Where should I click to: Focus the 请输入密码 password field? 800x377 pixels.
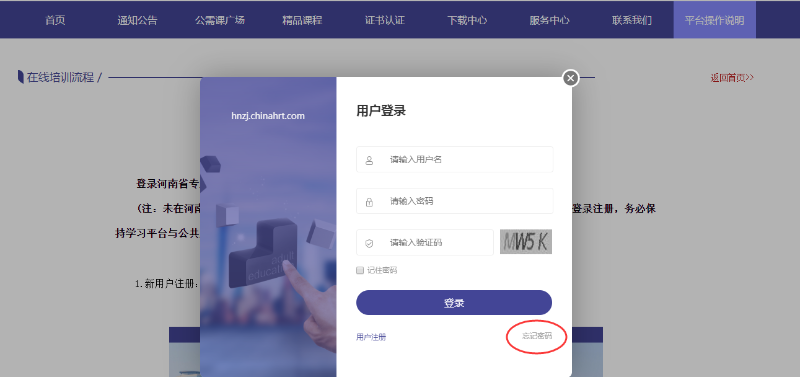(x=454, y=201)
